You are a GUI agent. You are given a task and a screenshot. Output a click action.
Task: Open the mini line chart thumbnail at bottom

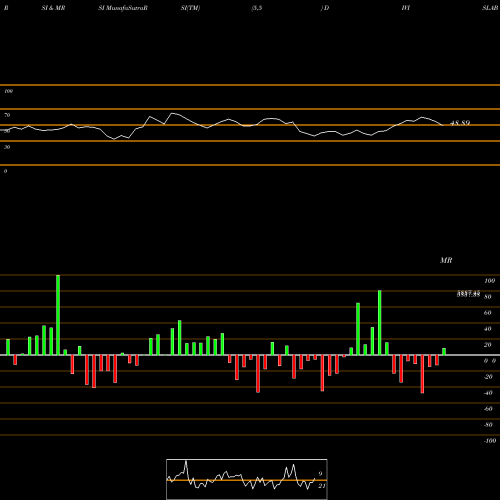coord(247,479)
